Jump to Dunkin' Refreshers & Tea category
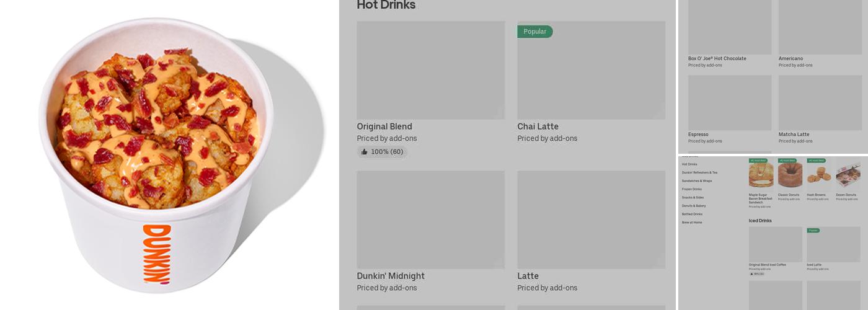Screen dimensions: 868x310 (x=699, y=172)
